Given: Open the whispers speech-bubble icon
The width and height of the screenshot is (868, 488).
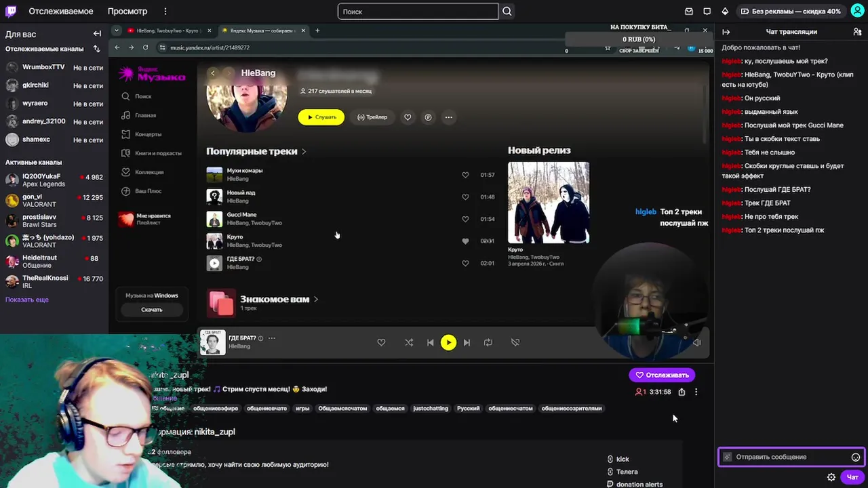Looking at the screenshot, I should [707, 12].
